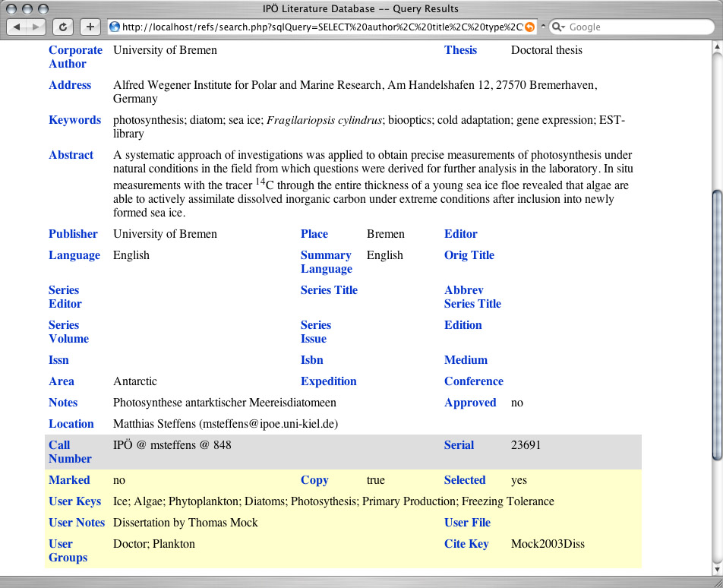The height and width of the screenshot is (588, 723).
Task: Click the Expedition link
Action: 328,382
